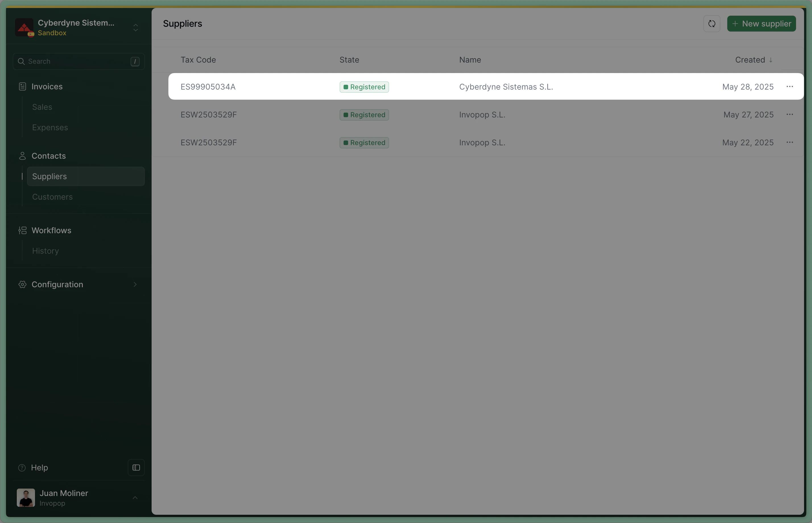Screen dimensions: 812x523
Task: Expand Juan Moliner user menu arrow
Action: click(x=135, y=497)
